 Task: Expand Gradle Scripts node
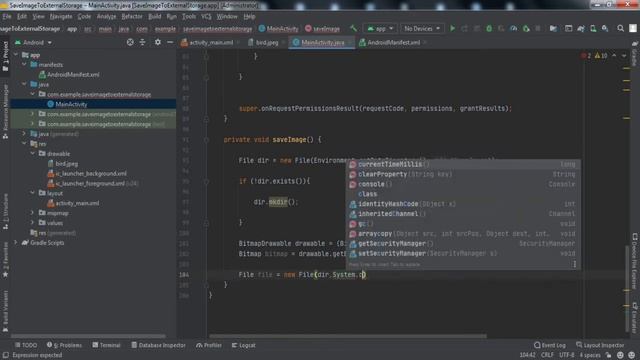tap(16, 242)
